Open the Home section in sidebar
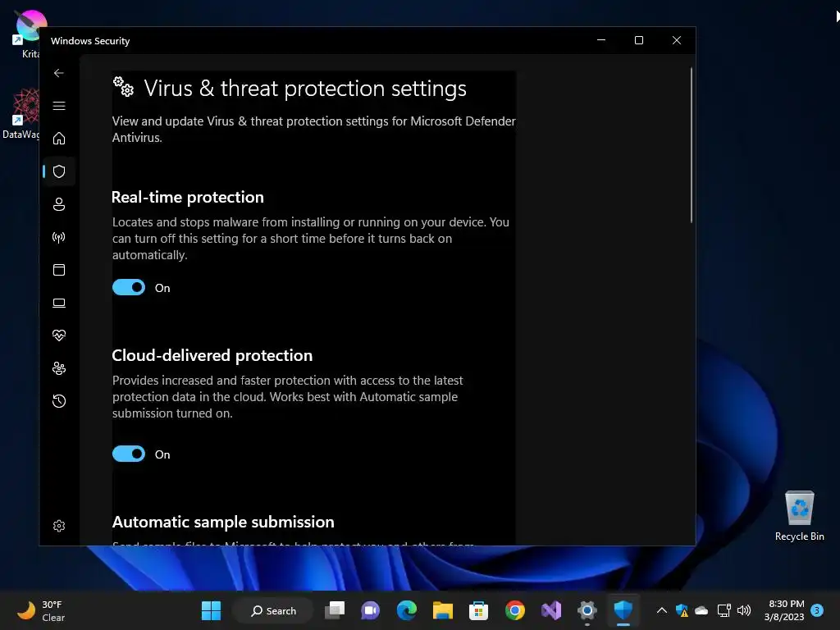The width and height of the screenshot is (840, 630). [59, 138]
